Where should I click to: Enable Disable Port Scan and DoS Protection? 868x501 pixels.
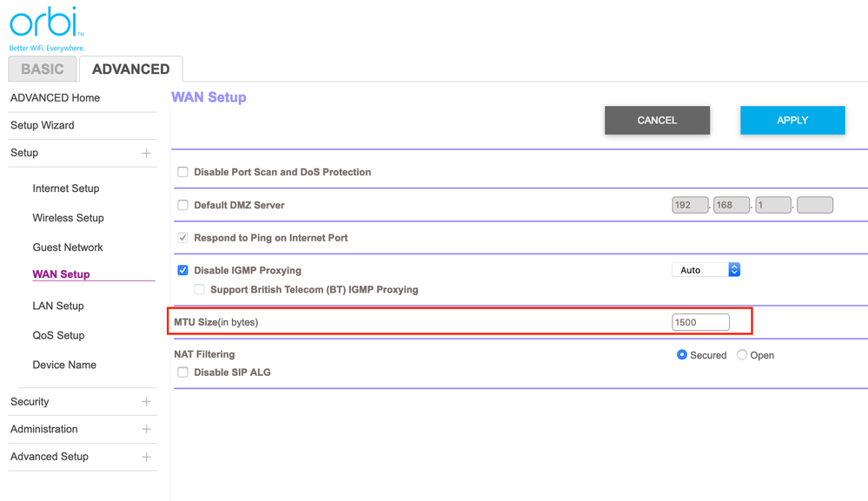182,172
